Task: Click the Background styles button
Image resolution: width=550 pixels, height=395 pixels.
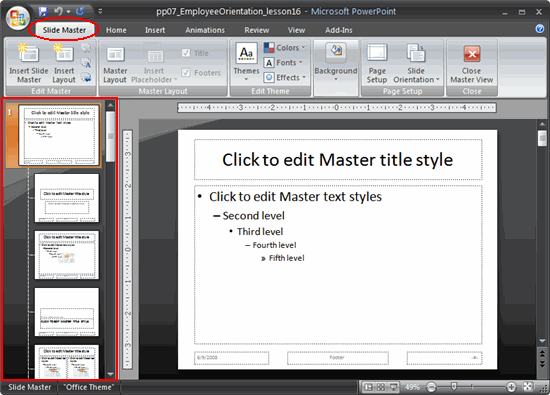Action: coord(336,62)
